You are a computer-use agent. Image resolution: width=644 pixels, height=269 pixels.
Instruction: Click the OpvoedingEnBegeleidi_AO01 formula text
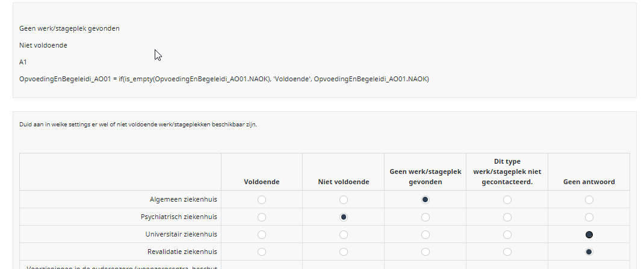(224, 79)
